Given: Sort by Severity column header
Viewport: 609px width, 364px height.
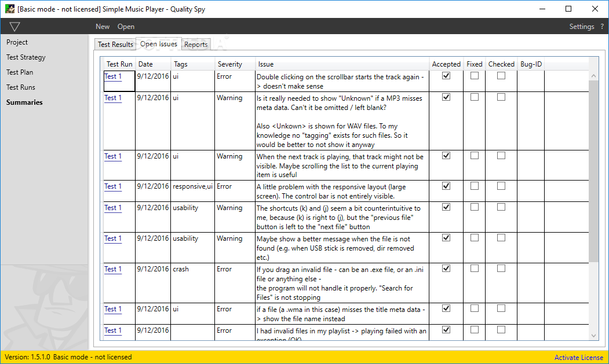Looking at the screenshot, I should (x=235, y=64).
